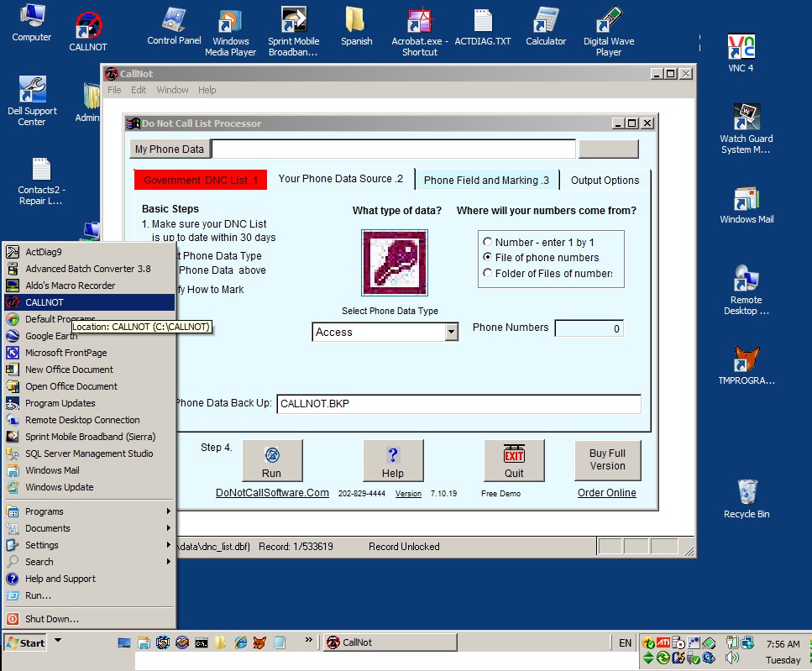The image size is (812, 671).
Task: Open the Spanish folder on the desktop
Action: tap(356, 26)
